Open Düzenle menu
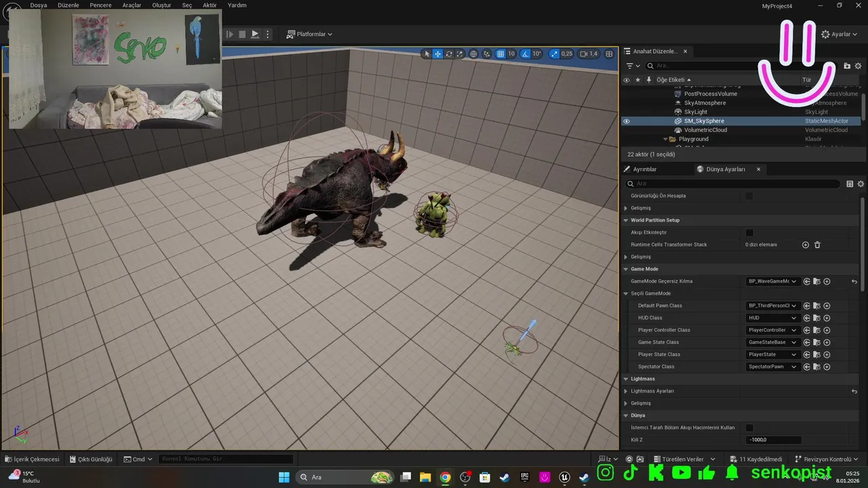This screenshot has width=868, height=488. (x=68, y=5)
